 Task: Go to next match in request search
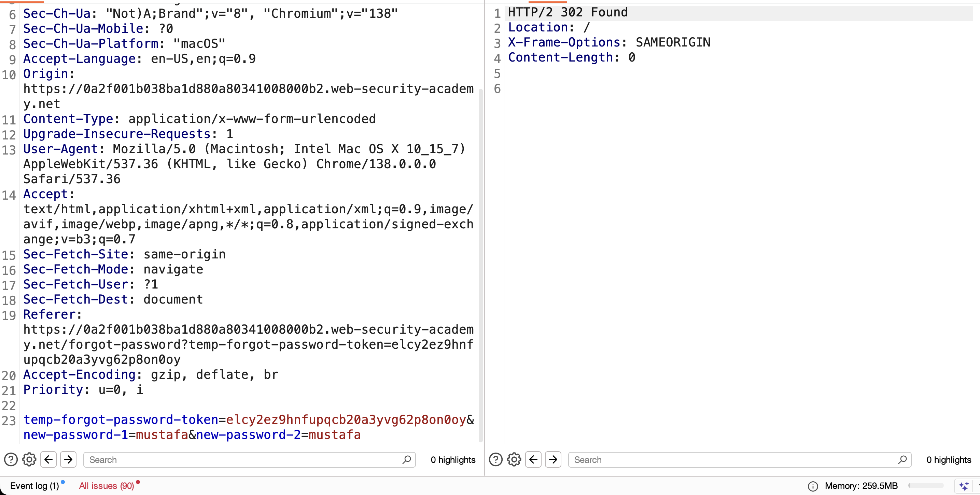click(x=69, y=459)
